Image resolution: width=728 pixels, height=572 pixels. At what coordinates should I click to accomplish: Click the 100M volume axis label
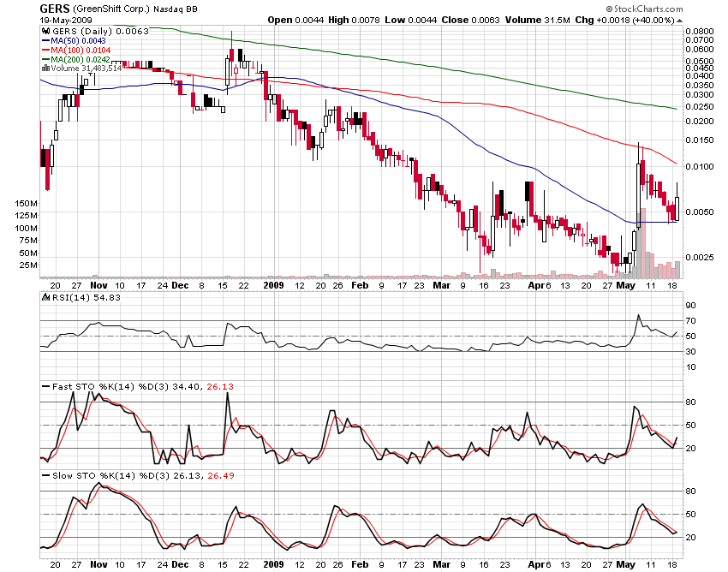27,228
